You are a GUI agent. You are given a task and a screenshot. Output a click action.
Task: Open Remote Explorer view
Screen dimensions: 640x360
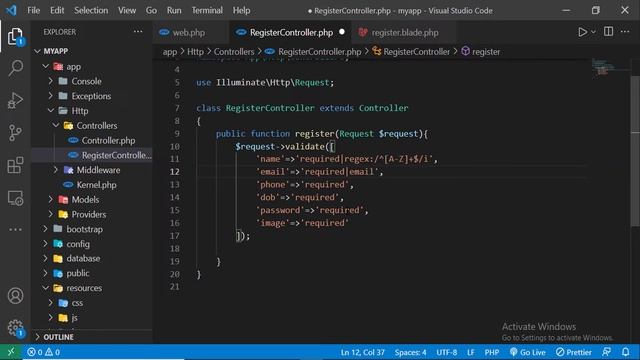pyautogui.click(x=16, y=198)
